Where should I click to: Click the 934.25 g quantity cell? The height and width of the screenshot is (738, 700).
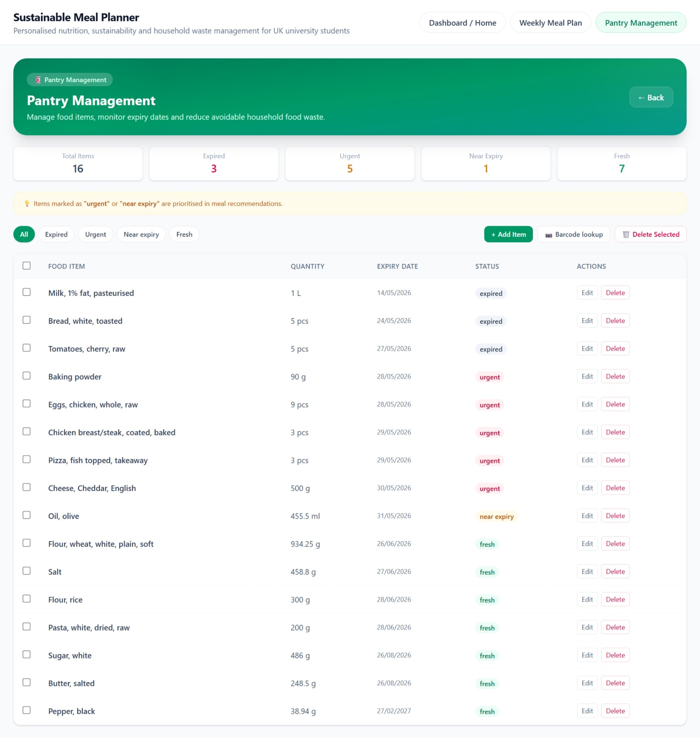[x=305, y=544]
